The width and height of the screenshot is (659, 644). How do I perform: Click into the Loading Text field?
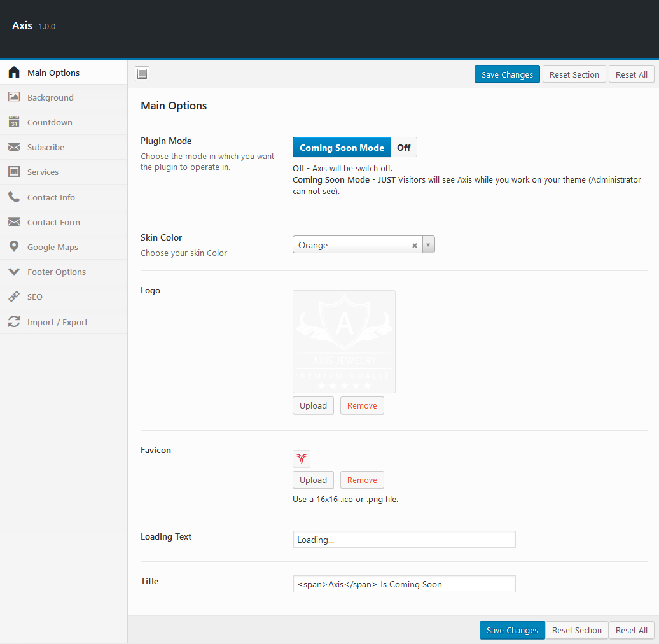point(404,540)
